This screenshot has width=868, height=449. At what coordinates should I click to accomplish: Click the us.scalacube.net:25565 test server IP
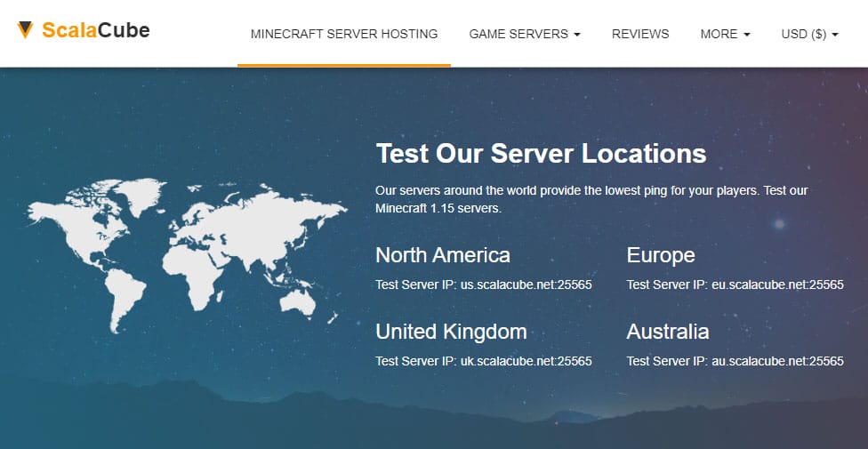[x=525, y=285]
